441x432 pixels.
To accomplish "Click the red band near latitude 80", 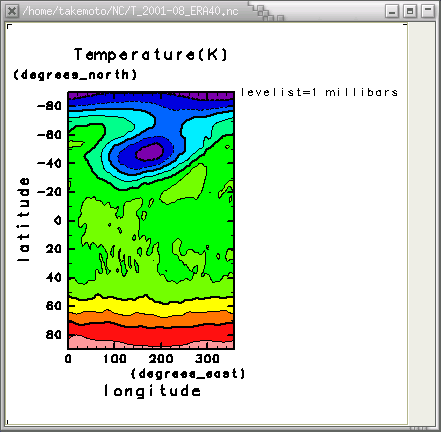I will click(151, 332).
